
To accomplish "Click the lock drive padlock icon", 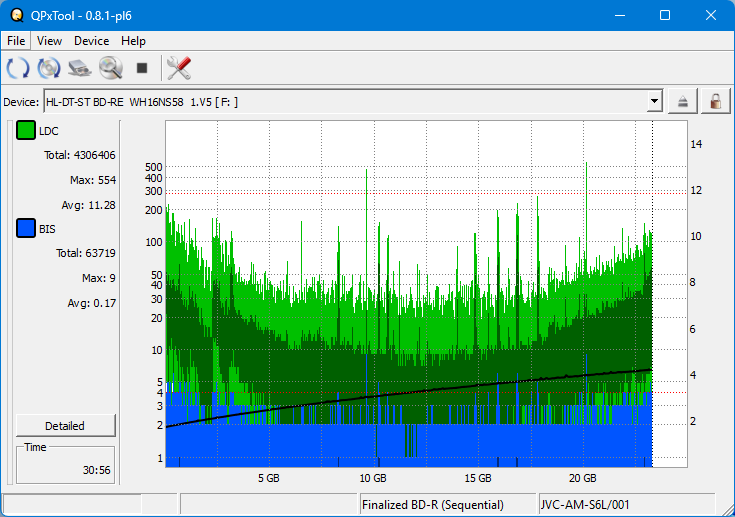I will [x=715, y=101].
